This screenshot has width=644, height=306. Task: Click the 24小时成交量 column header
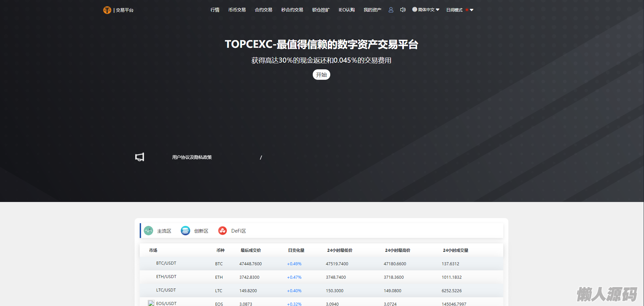[456, 250]
